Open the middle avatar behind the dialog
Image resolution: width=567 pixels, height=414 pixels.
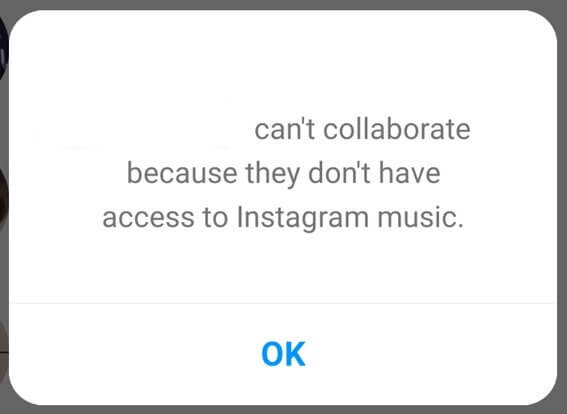pyautogui.click(x=3, y=199)
